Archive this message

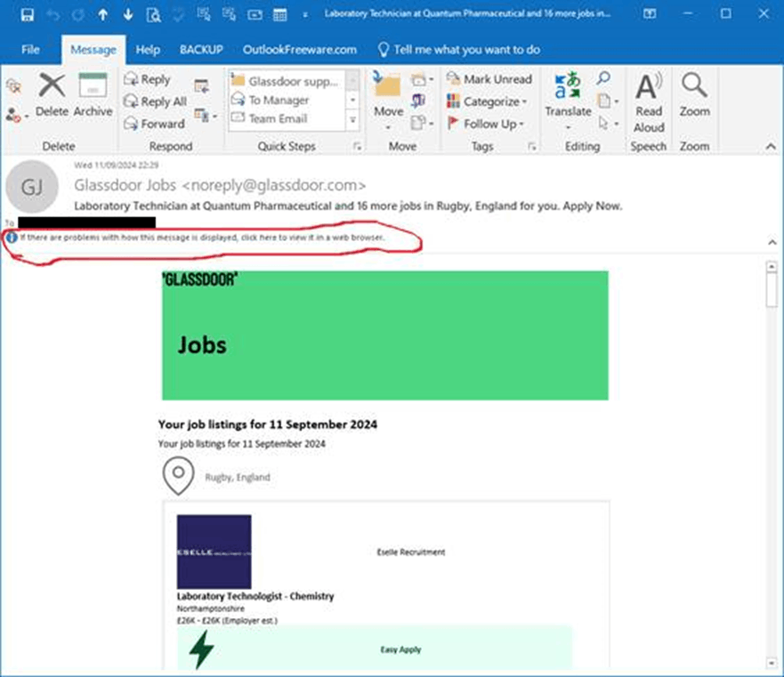tap(93, 95)
